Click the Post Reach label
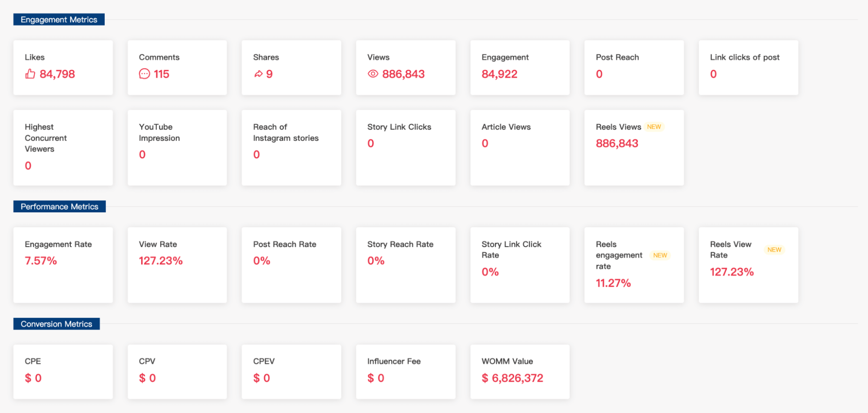Viewport: 868px width, 413px height. (x=617, y=57)
